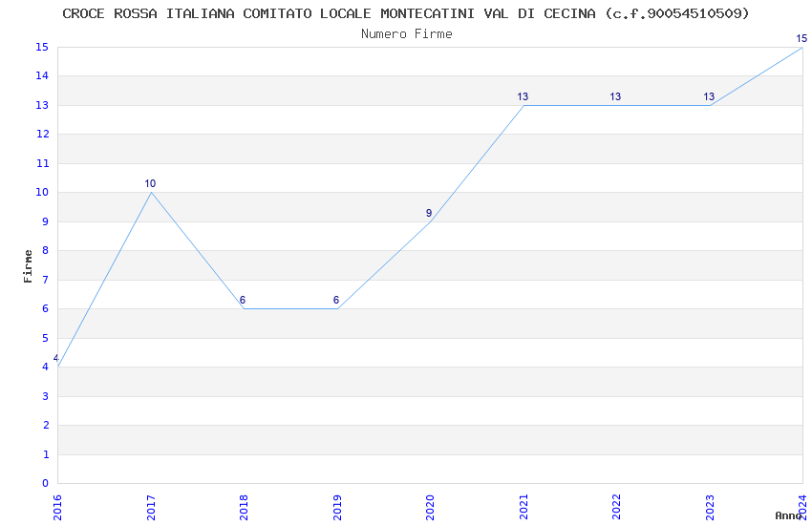The width and height of the screenshot is (812, 525).
Task: Click the data label 15 at 2024
Action: (x=801, y=38)
